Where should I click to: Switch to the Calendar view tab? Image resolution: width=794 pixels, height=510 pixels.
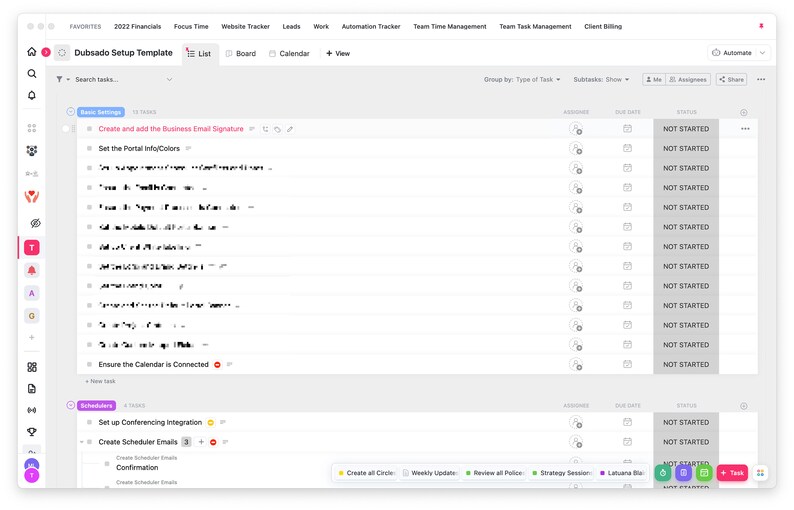[289, 54]
